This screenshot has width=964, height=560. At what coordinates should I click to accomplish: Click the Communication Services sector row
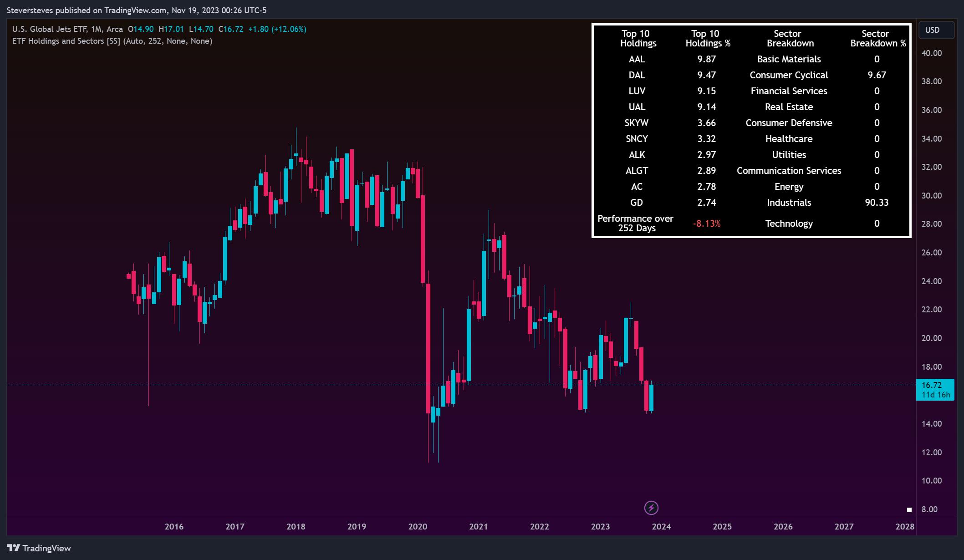789,171
